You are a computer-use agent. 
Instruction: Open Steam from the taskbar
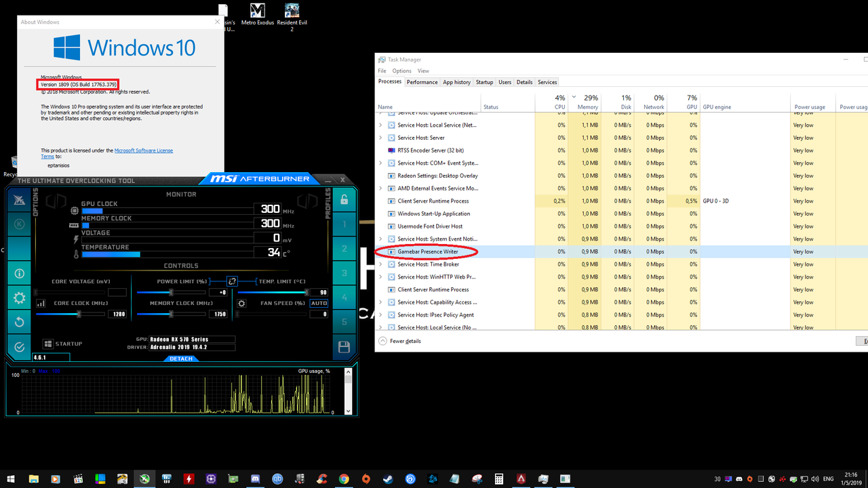coord(388,479)
